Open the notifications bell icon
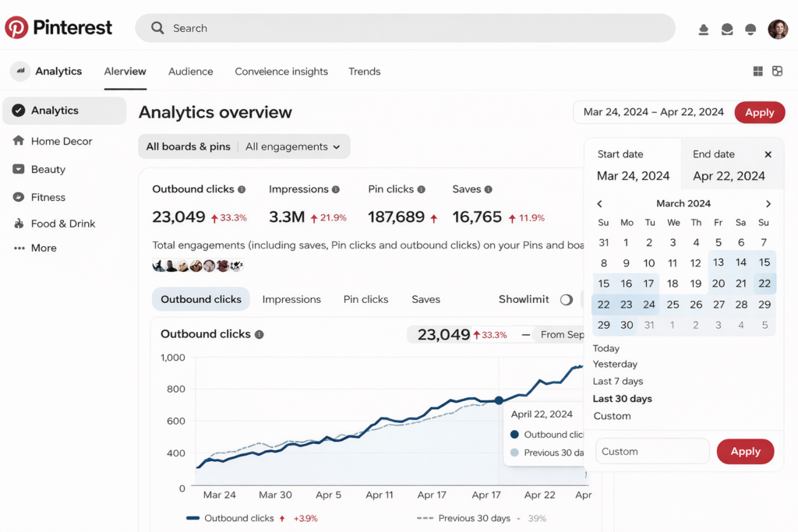798x532 pixels. [750, 29]
